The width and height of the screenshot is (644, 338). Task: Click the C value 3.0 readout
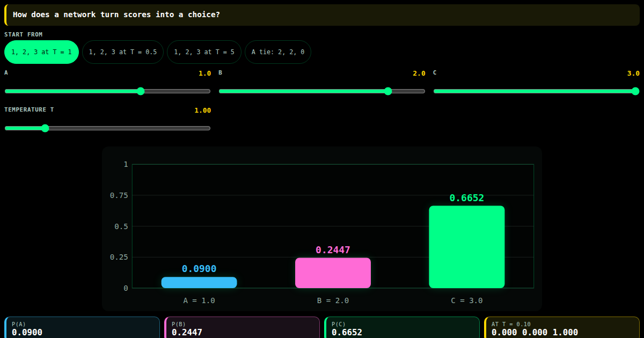click(x=633, y=74)
